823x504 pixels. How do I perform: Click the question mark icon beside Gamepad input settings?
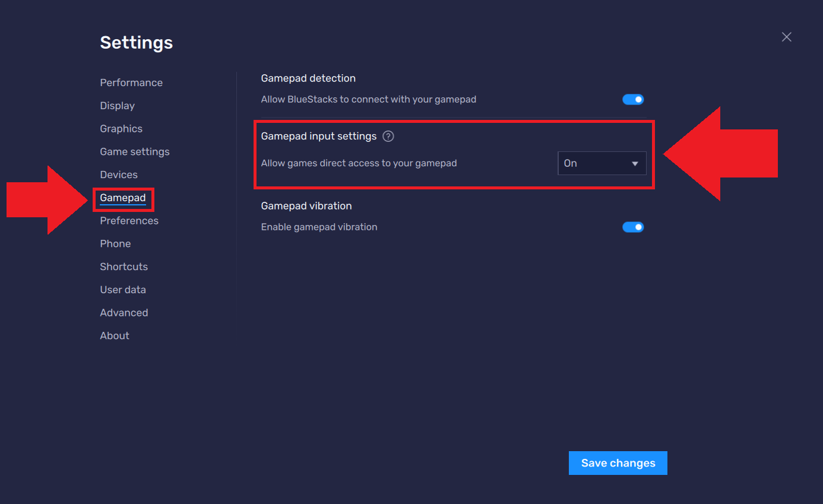tap(388, 136)
